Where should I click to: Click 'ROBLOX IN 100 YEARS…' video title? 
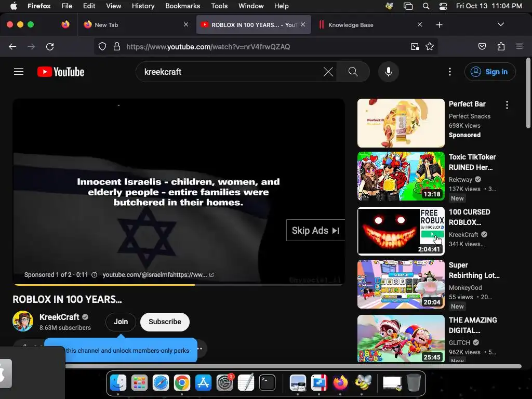click(67, 299)
